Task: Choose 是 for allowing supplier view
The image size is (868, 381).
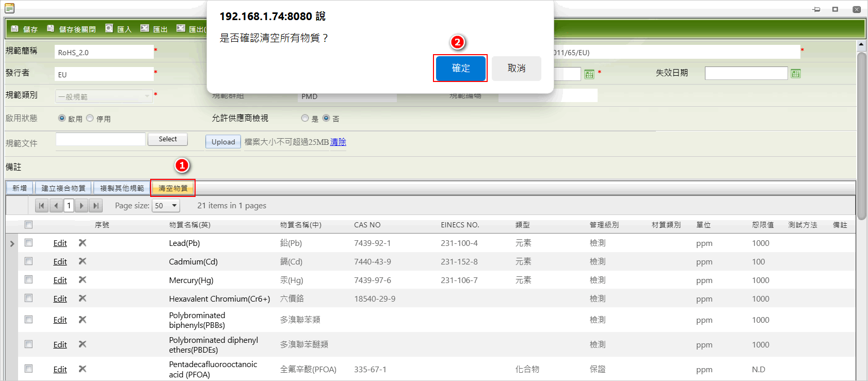Action: (305, 118)
